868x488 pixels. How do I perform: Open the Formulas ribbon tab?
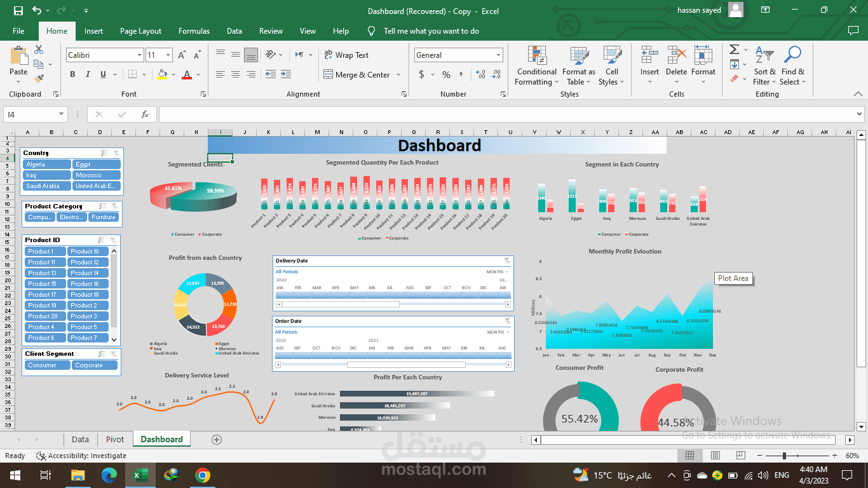194,31
